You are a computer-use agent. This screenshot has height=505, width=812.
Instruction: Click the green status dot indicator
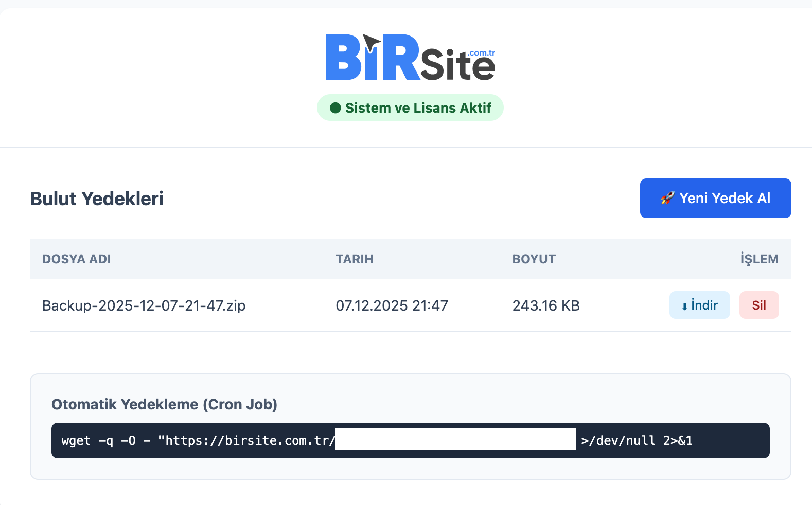(x=336, y=108)
